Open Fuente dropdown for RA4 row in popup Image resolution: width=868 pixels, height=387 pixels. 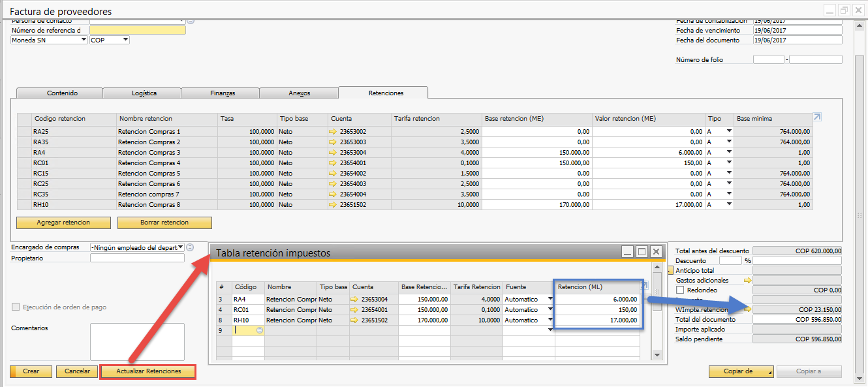[x=550, y=300]
